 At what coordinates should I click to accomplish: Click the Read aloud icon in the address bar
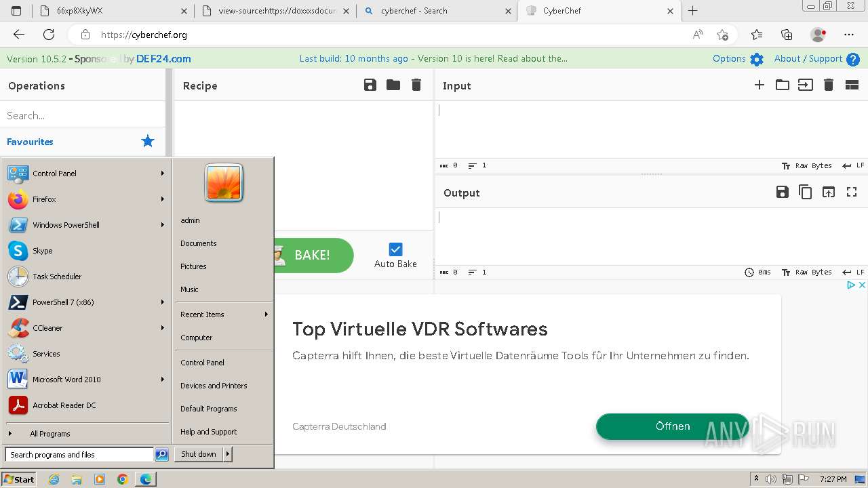click(x=698, y=35)
